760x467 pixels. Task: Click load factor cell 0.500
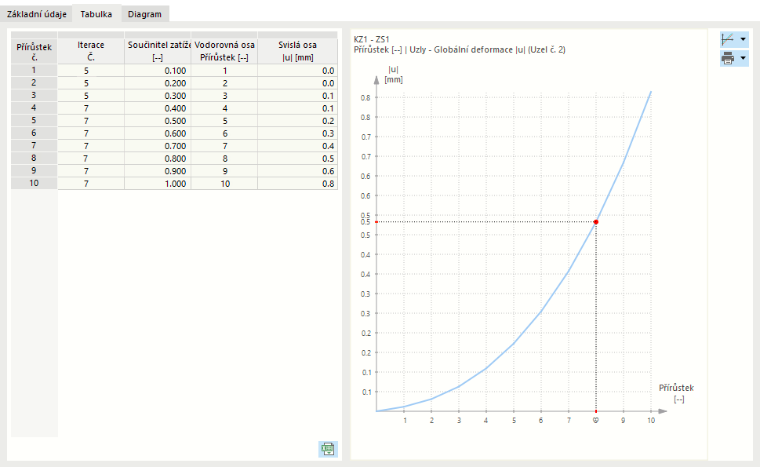point(158,121)
